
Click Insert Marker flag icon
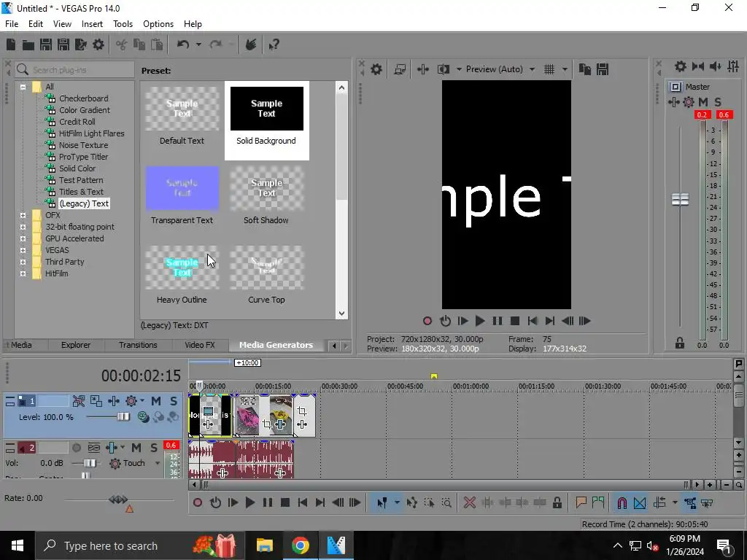(x=581, y=502)
